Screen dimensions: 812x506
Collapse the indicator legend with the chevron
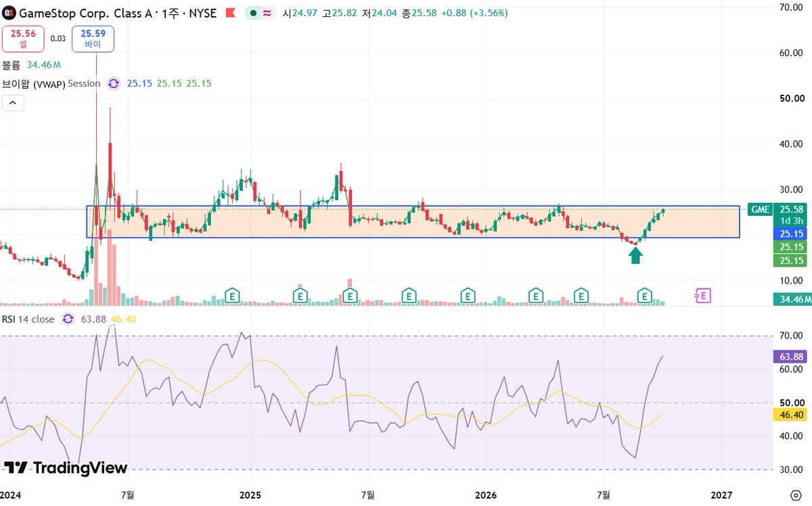14,103
